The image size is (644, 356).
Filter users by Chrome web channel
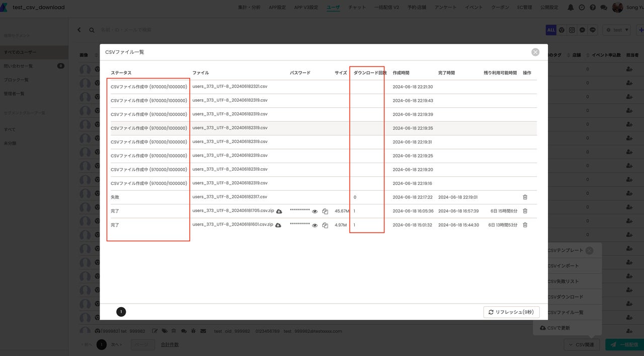(561, 30)
